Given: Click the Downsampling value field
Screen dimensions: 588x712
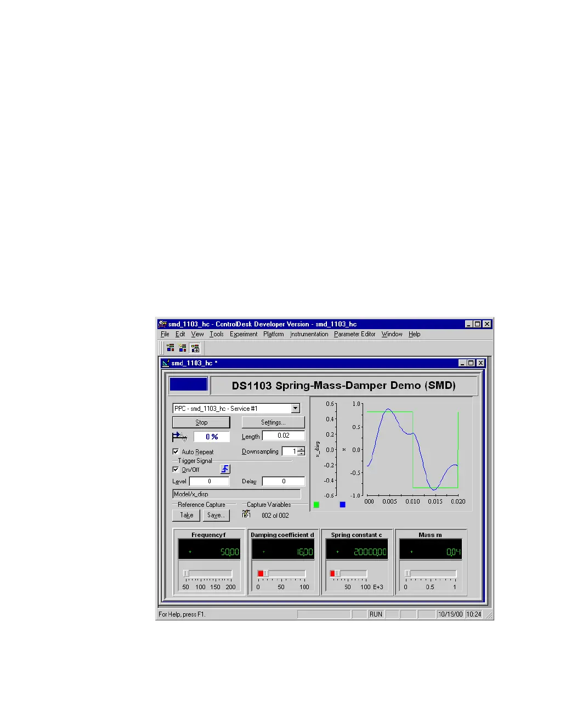Looking at the screenshot, I should click(290, 451).
